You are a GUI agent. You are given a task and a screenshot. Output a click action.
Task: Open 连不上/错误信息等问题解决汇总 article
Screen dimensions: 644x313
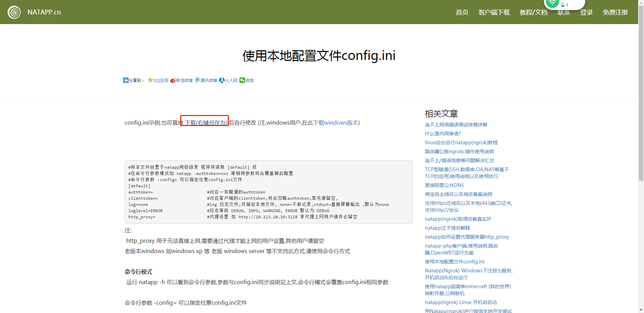pyautogui.click(x=460, y=160)
